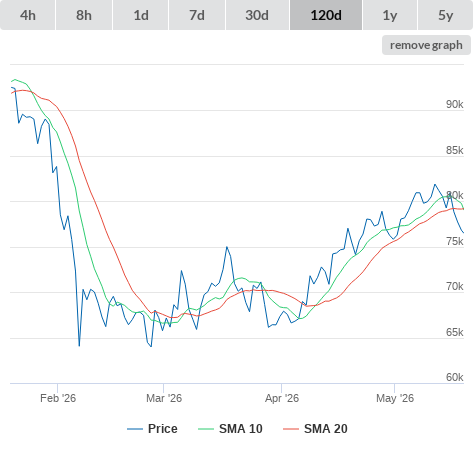The height and width of the screenshot is (455, 474).
Task: Click the Feb '26 axis tick label
Action: [58, 398]
